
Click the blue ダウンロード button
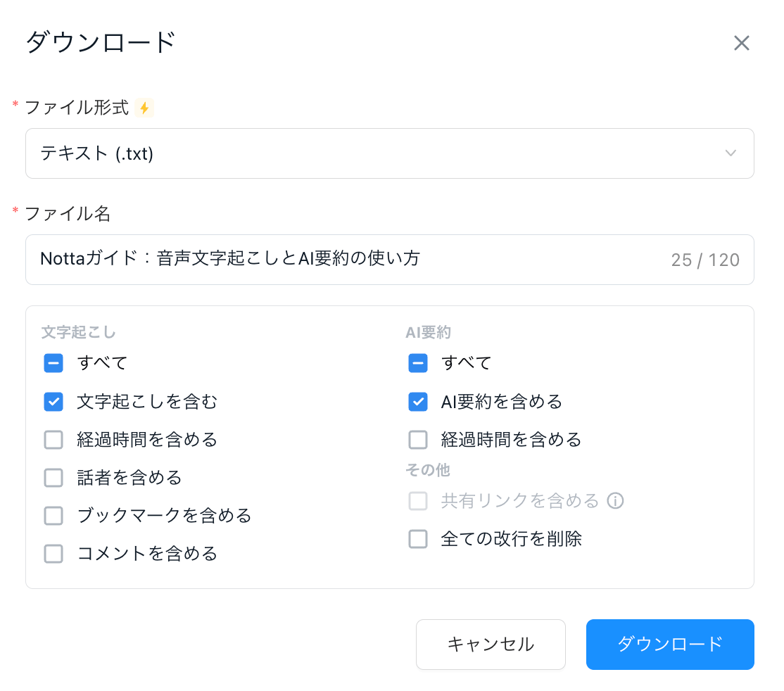[x=670, y=644]
